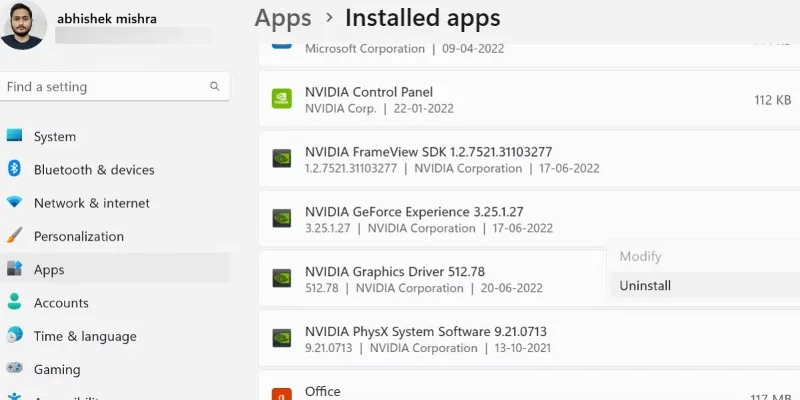Click the Apps sidebar icon
The image size is (800, 400).
coord(14,269)
